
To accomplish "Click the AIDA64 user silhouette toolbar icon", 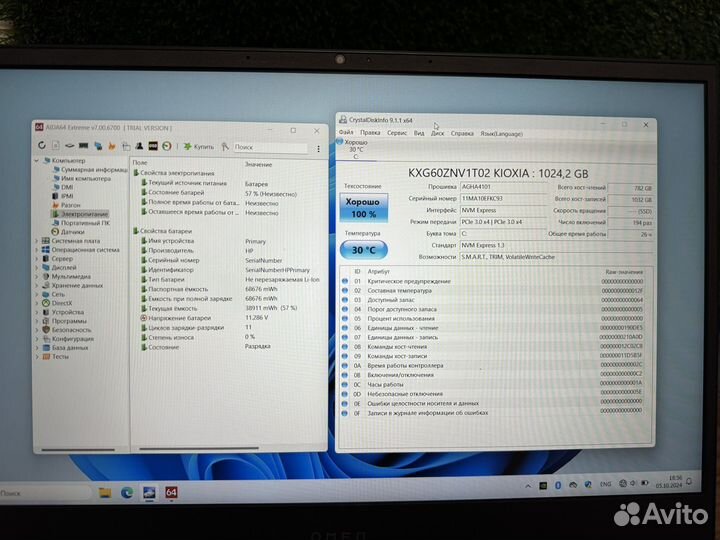I will pyautogui.click(x=139, y=146).
